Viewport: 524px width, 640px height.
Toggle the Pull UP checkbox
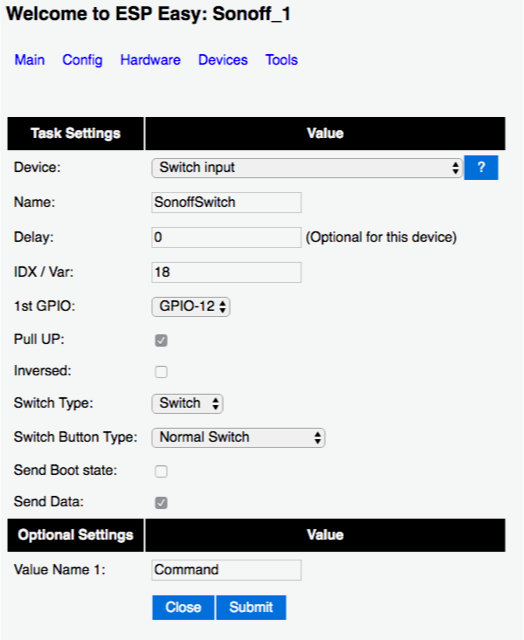[161, 340]
